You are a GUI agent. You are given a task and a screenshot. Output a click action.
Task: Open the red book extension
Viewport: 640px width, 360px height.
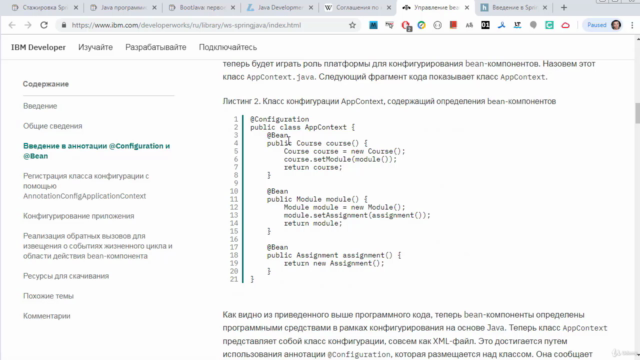point(453,25)
